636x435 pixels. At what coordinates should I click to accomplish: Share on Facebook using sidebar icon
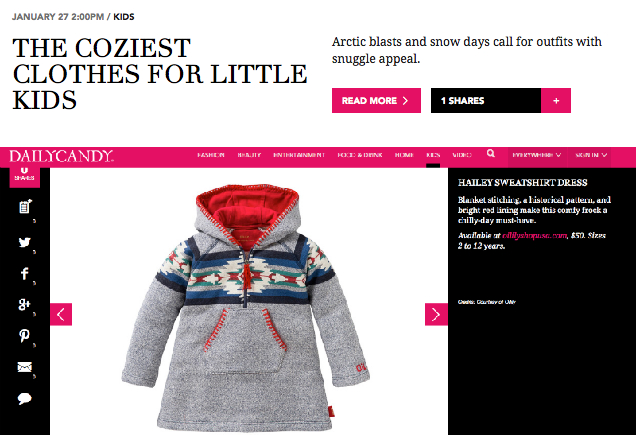[x=24, y=273]
